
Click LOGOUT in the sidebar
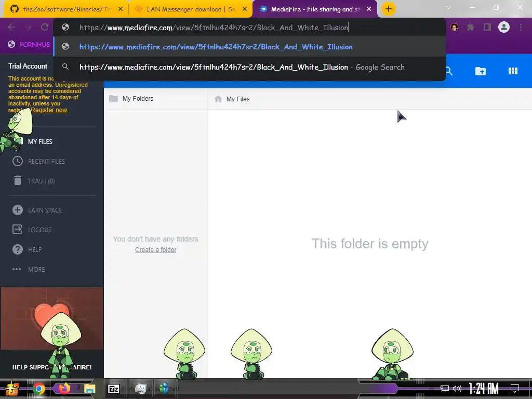[40, 230]
